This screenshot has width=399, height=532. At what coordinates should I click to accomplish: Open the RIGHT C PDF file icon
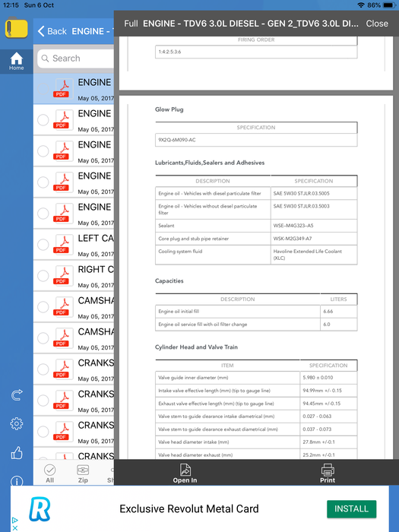point(63,275)
